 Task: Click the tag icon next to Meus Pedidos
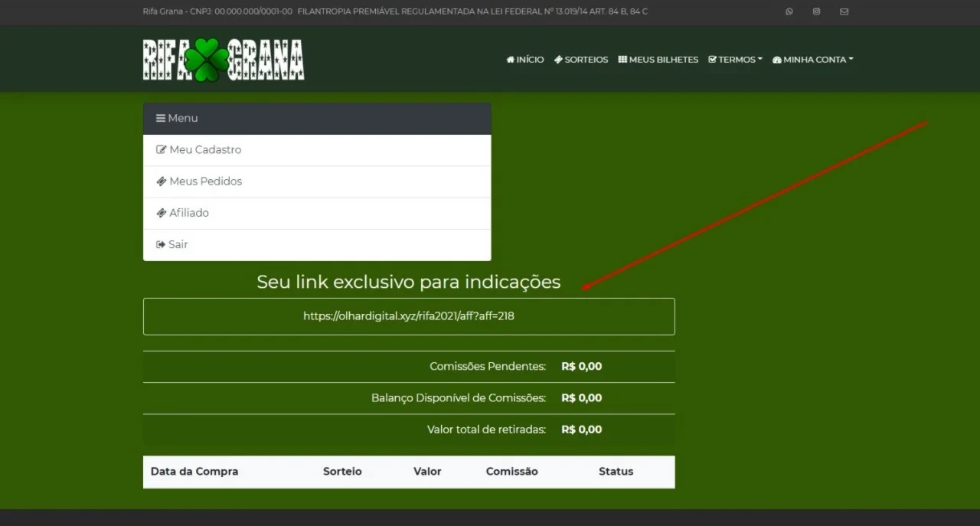pos(160,181)
